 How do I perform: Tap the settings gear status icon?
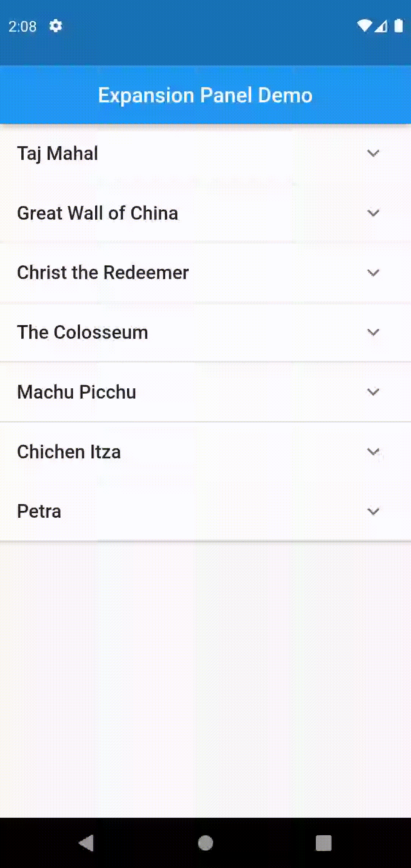(x=56, y=26)
